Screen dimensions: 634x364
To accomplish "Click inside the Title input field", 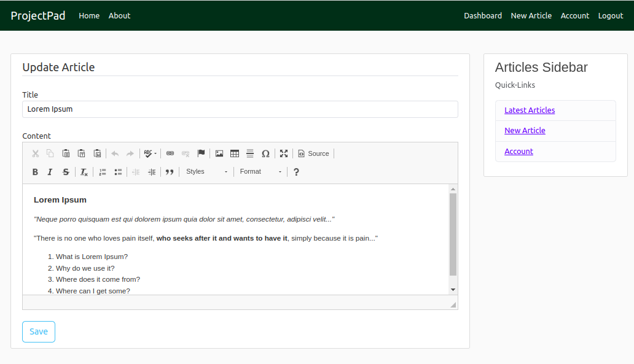I will (x=240, y=109).
